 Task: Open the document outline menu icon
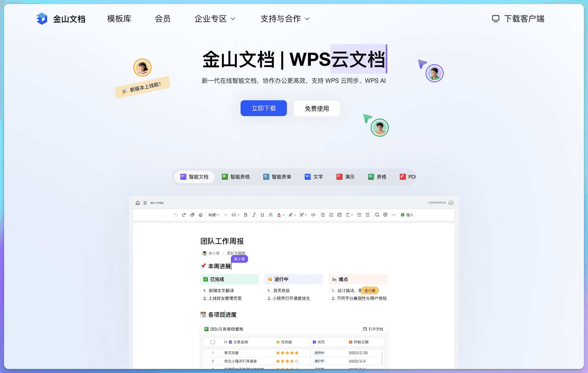click(x=145, y=203)
